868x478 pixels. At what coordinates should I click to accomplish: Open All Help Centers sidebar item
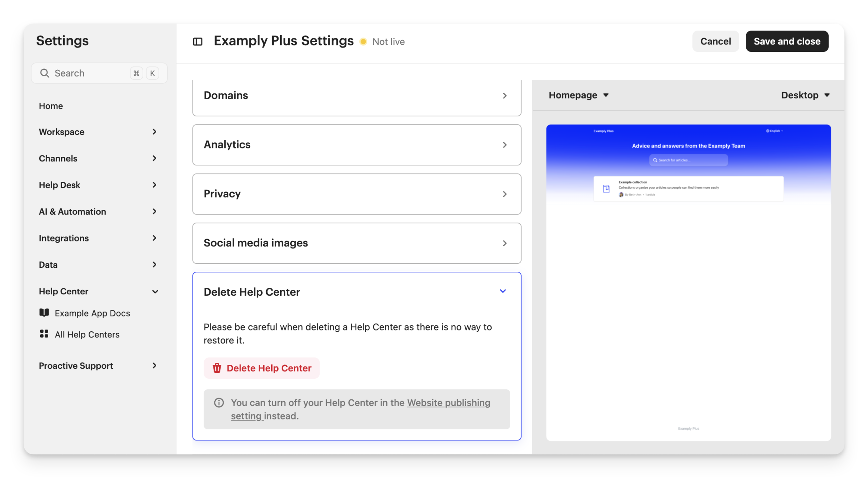[87, 334]
